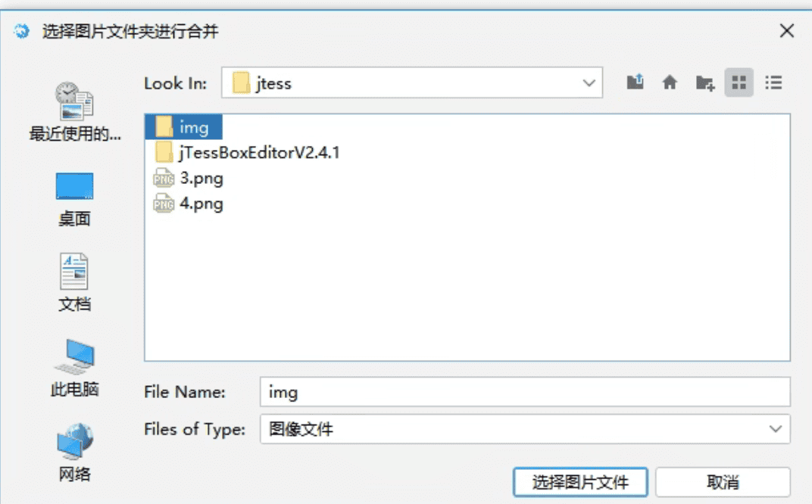Image resolution: width=812 pixels, height=504 pixels.
Task: Click in the File Name text field
Action: tap(524, 392)
